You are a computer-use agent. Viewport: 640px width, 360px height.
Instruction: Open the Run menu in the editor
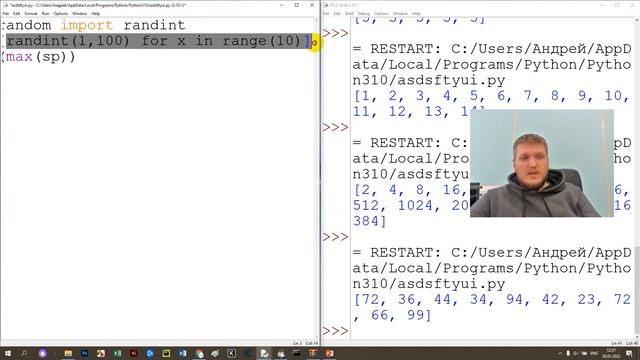coord(45,13)
